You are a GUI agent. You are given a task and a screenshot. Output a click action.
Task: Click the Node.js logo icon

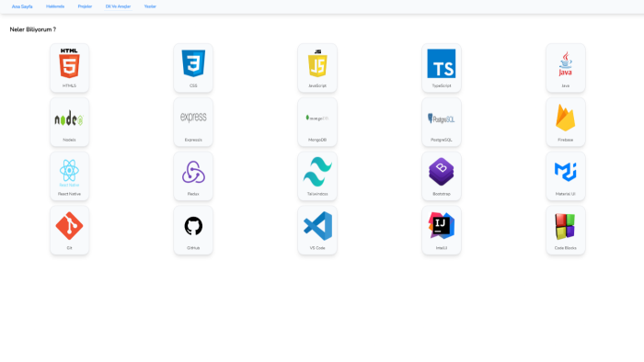[69, 119]
